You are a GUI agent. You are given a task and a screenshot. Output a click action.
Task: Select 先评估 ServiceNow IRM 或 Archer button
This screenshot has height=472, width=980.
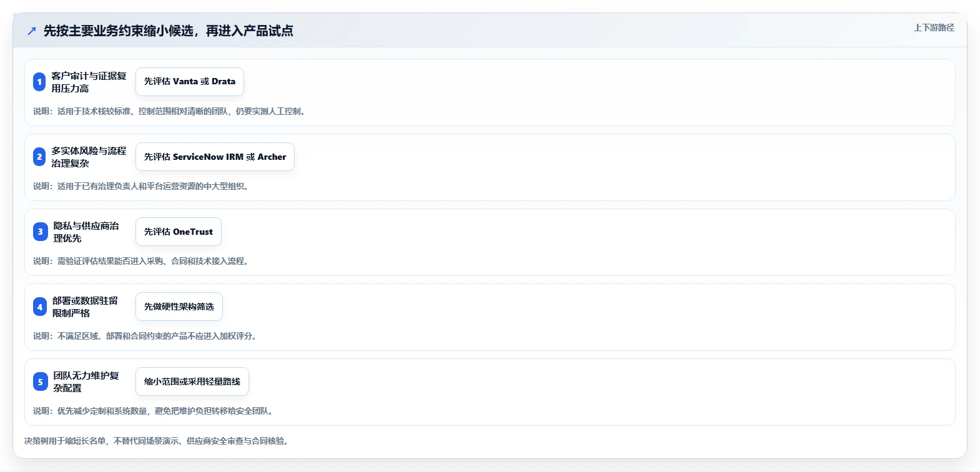coord(215,157)
